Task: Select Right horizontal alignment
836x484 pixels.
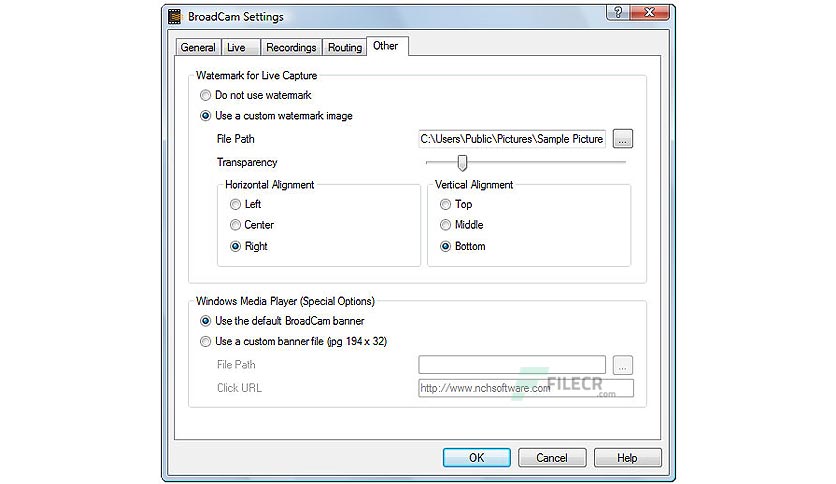Action: pos(248,246)
